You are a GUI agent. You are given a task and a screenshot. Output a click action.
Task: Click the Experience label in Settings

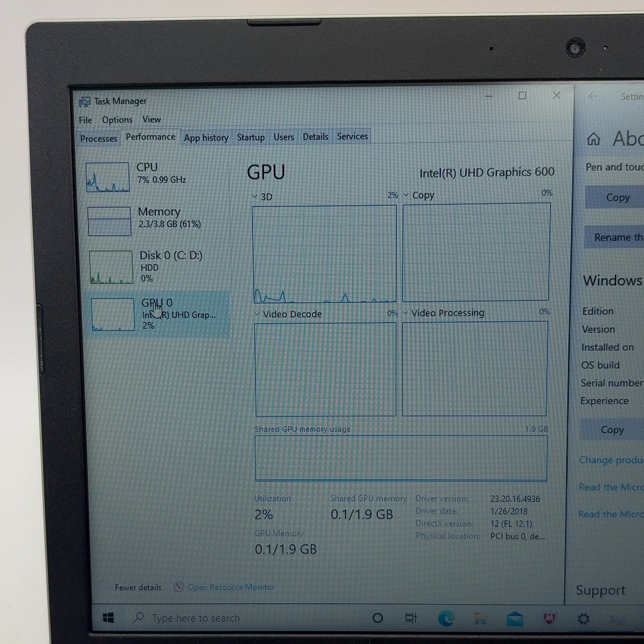click(604, 401)
